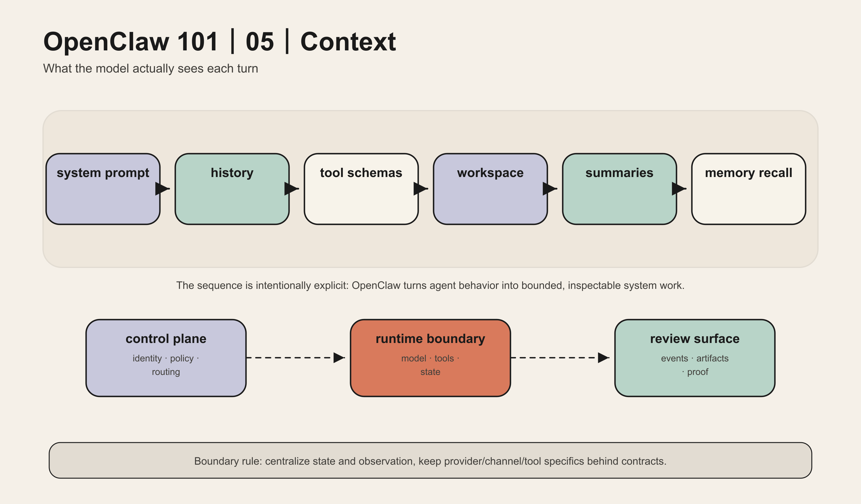Click the arrowhead between system prompt and history

tap(162, 188)
